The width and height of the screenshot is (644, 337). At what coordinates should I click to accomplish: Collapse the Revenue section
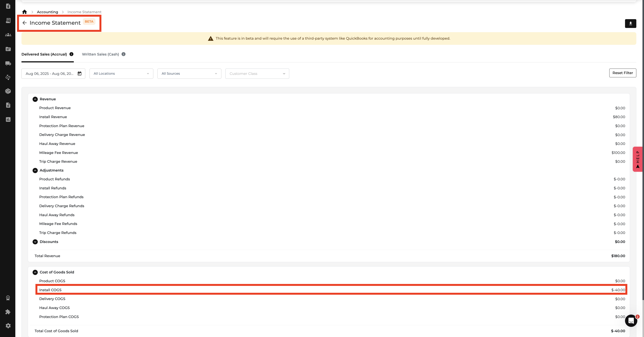(35, 99)
